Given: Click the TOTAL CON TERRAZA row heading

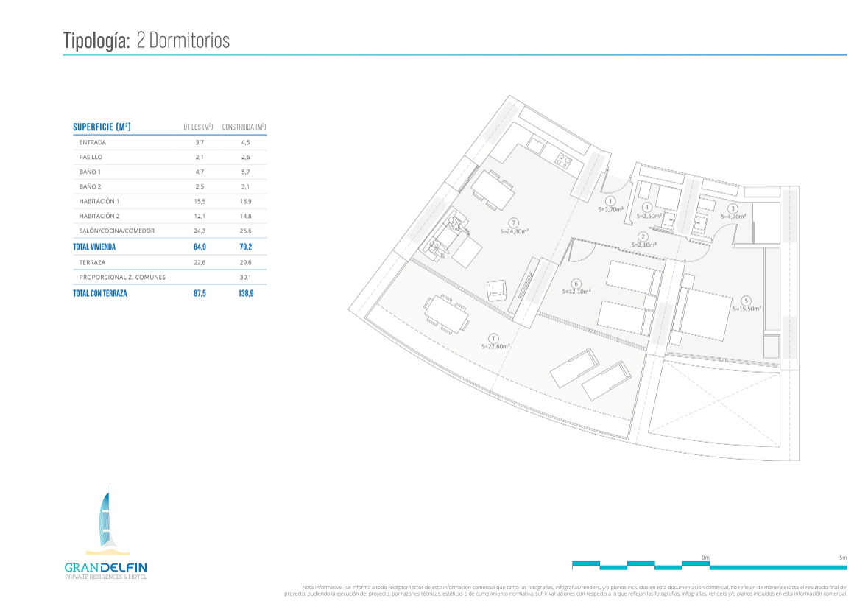Looking at the screenshot, I should coord(100,293).
